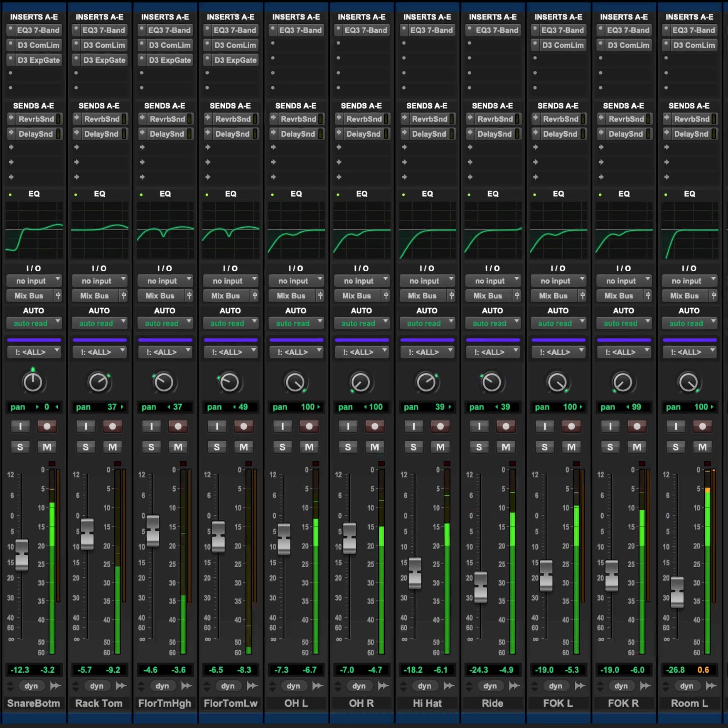
Task: Enable input monitoring on FOK R track
Action: point(610,426)
